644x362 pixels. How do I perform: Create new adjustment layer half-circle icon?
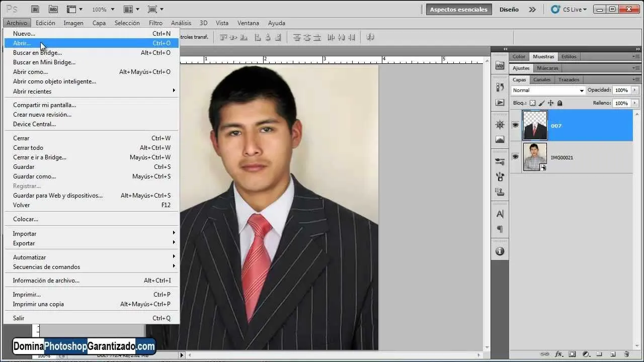tap(586, 354)
